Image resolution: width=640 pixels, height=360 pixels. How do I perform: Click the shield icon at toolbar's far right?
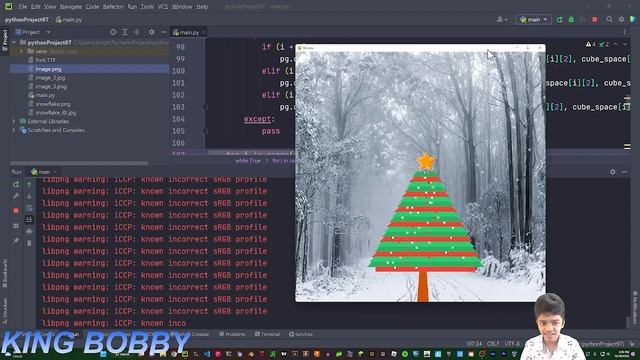(x=633, y=20)
